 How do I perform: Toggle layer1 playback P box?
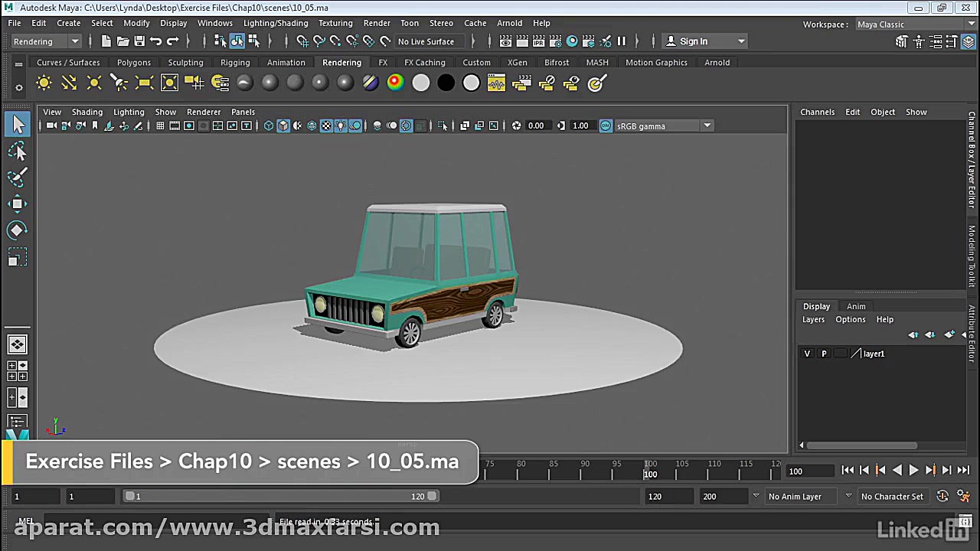[824, 354]
